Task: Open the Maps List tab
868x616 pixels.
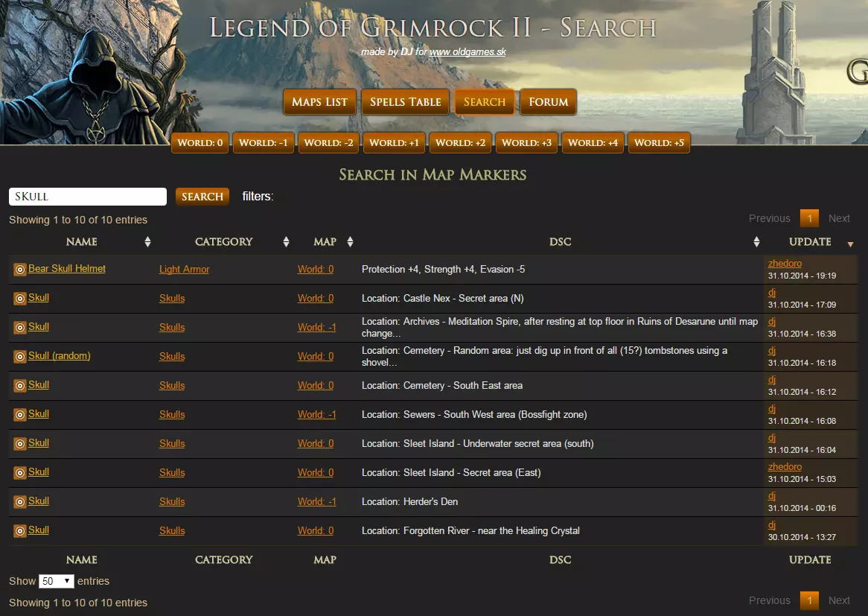Action: click(x=319, y=102)
